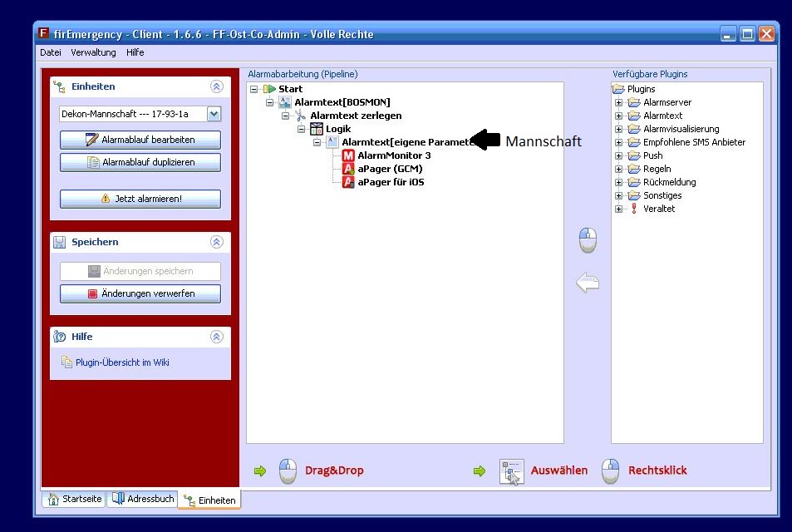Expand the Regeln plugin folder

coord(618,169)
